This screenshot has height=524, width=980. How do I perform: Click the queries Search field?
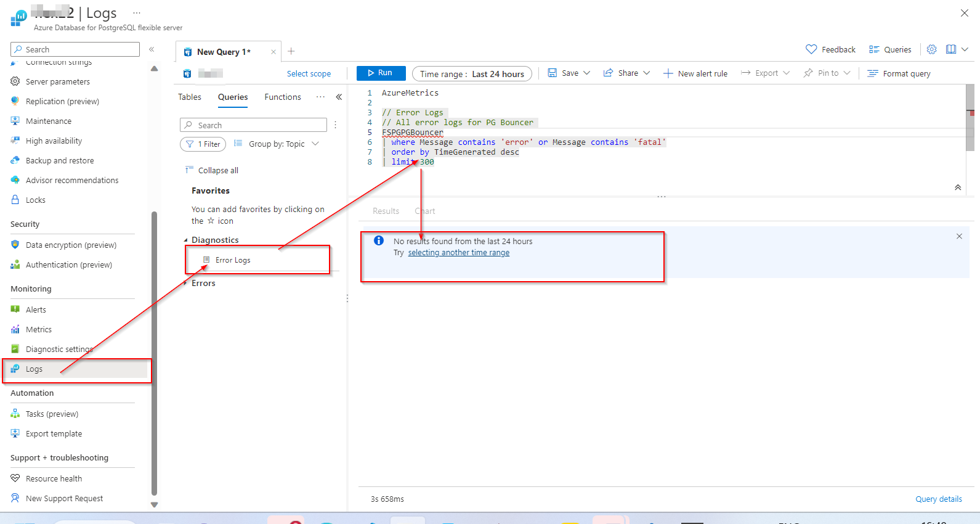[253, 125]
